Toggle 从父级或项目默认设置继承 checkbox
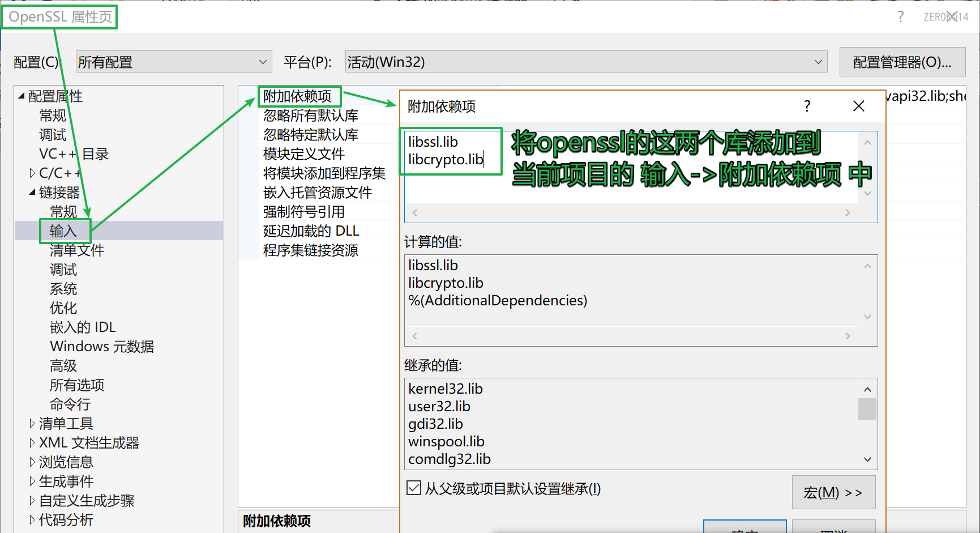Screen dimensions: 980x533 click(x=414, y=488)
